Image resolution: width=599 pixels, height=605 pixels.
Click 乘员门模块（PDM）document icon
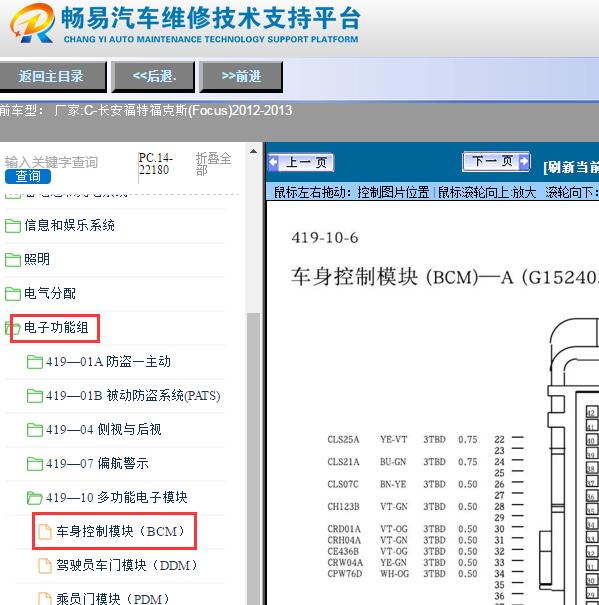(x=45, y=598)
